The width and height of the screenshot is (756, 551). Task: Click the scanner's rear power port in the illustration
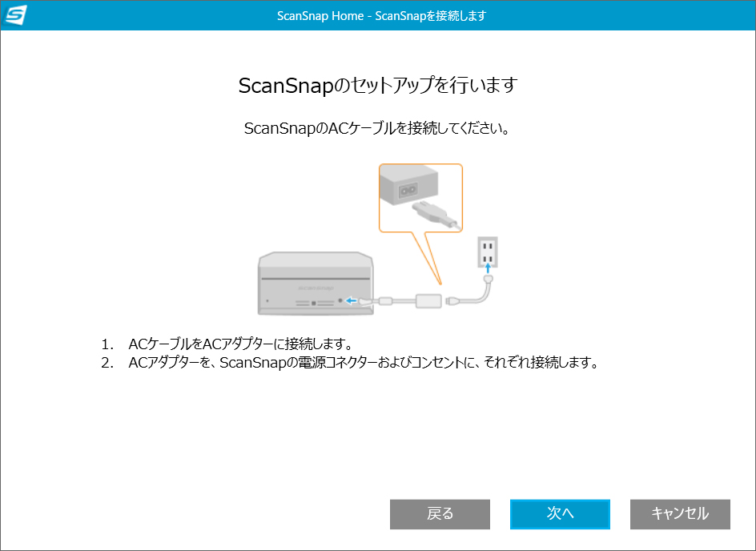click(x=341, y=300)
